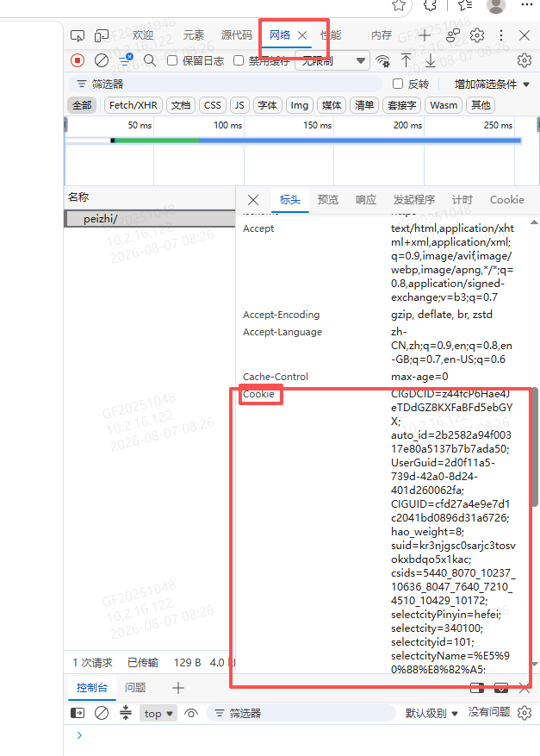Filter requests by CSS
The image size is (540, 756).
coord(213,105)
